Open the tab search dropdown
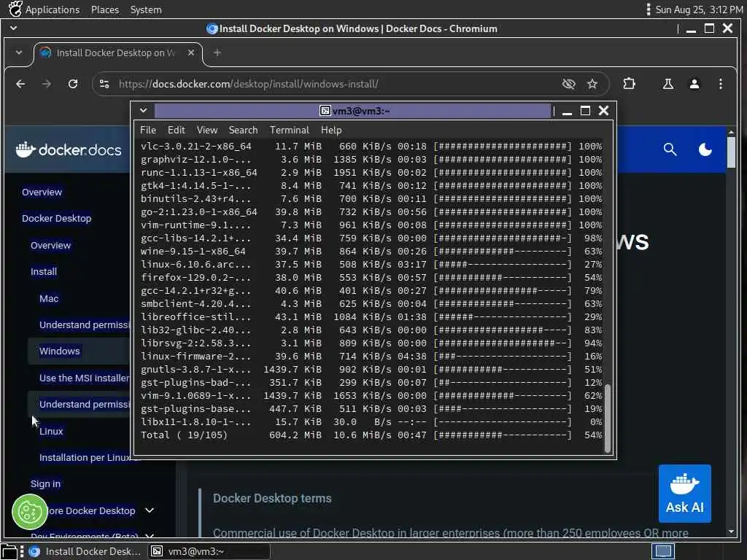Screen dimensions: 747x560 coord(18,52)
